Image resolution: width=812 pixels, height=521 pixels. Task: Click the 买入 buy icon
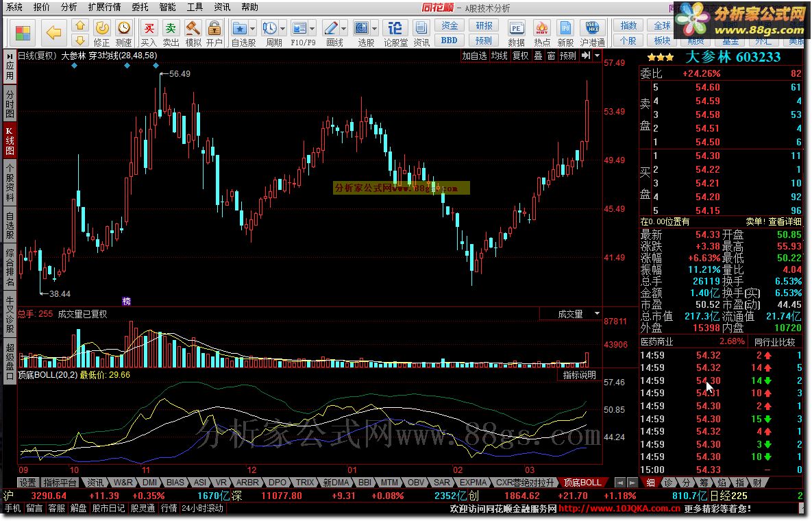149,28
